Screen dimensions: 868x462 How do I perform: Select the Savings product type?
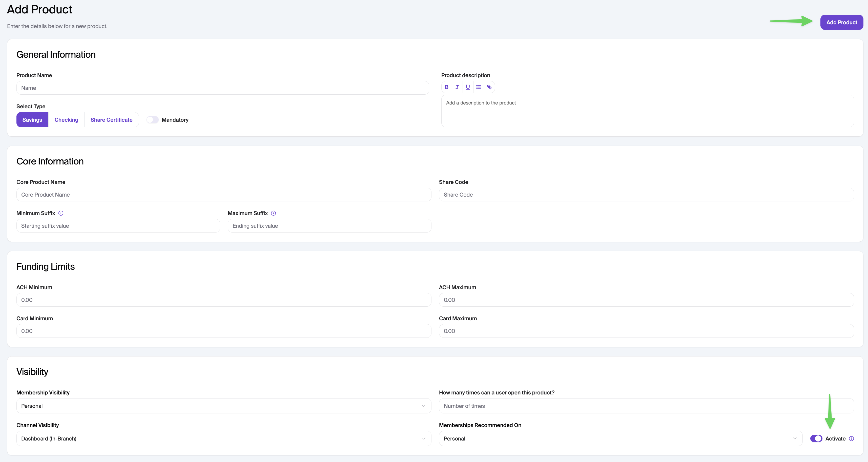click(x=32, y=120)
